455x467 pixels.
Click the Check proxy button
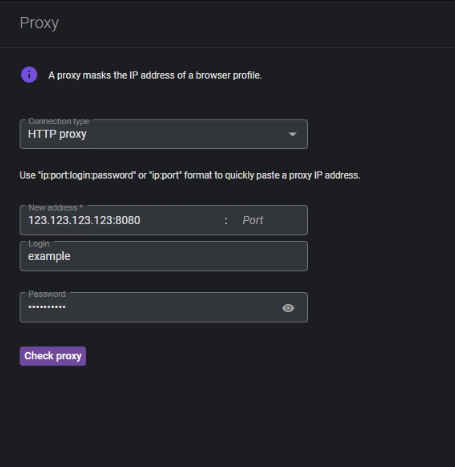tap(53, 356)
